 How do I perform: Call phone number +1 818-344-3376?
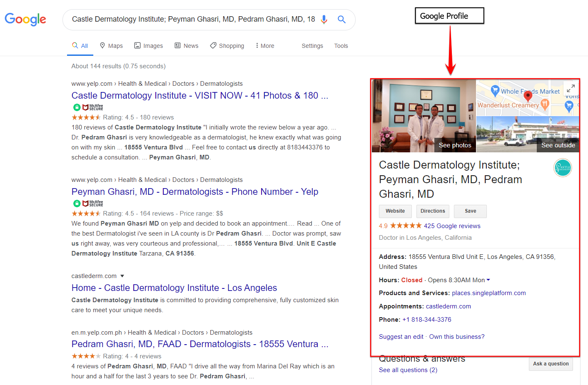coord(427,320)
